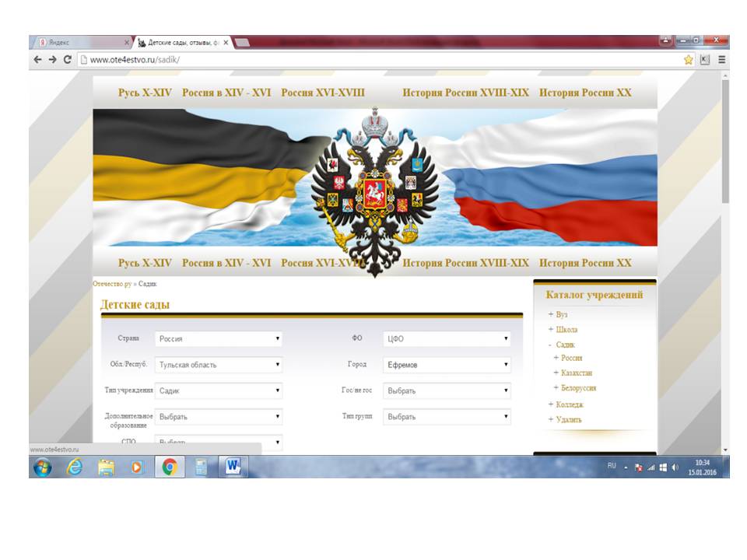Bookmark this page with the star icon
747x560 pixels.
click(689, 60)
